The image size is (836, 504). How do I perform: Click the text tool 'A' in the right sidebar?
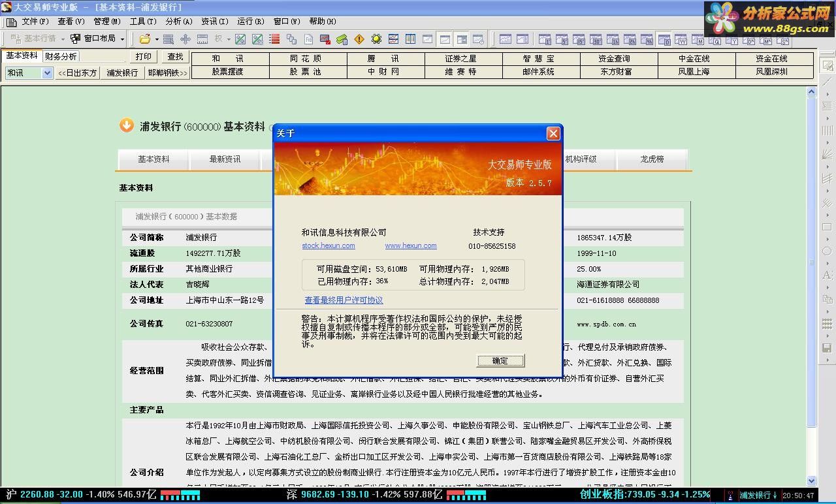coord(827,275)
